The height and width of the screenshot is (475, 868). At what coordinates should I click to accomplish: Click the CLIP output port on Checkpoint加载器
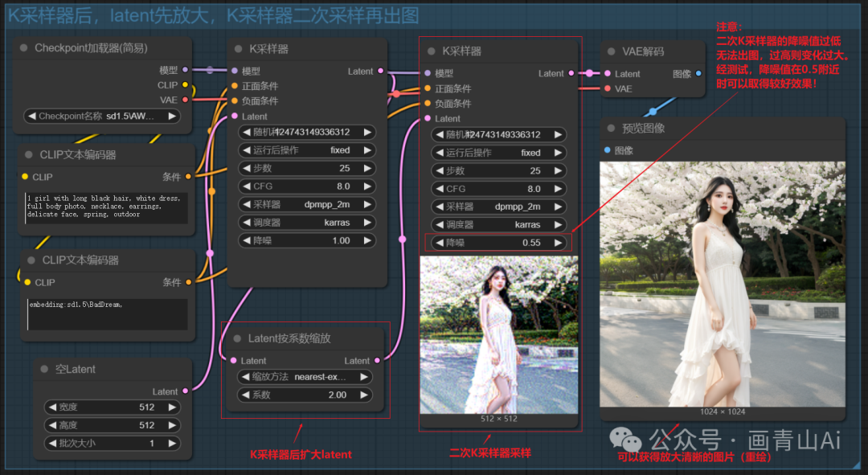pos(186,84)
